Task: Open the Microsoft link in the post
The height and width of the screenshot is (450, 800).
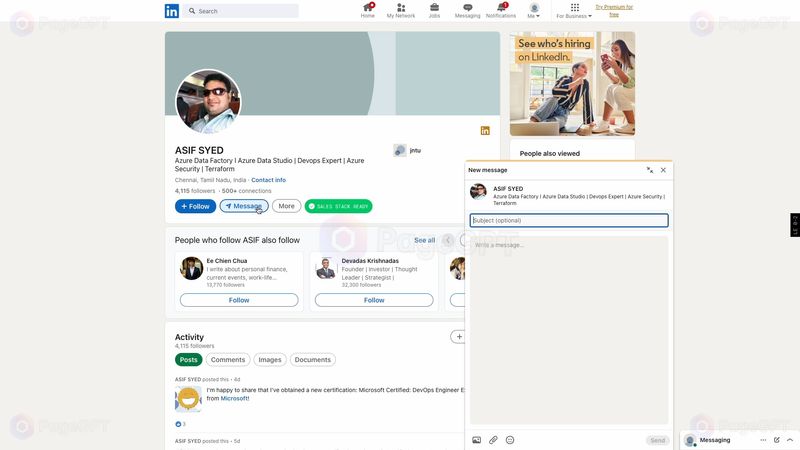Action: coord(235,398)
